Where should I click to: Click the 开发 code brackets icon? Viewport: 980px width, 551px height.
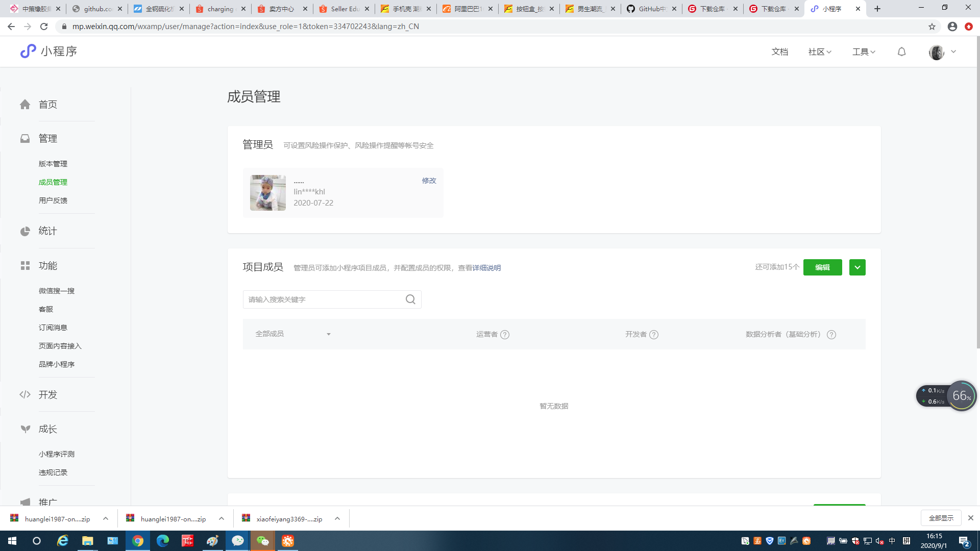25,394
